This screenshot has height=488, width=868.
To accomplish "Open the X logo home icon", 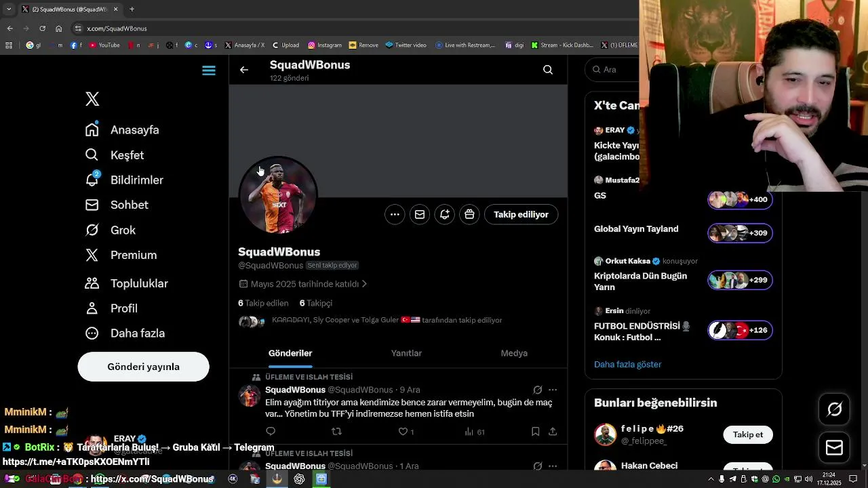I will (92, 99).
